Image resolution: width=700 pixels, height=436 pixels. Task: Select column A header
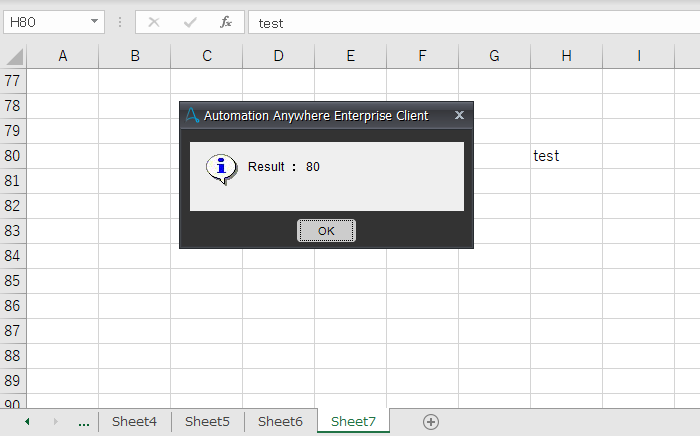coord(63,56)
